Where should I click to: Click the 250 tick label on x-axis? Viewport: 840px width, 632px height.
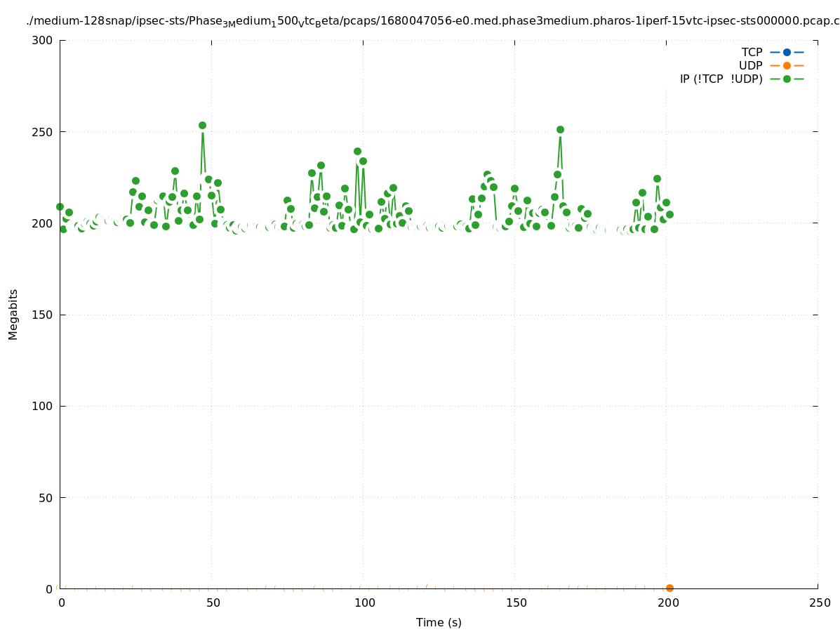pos(818,603)
